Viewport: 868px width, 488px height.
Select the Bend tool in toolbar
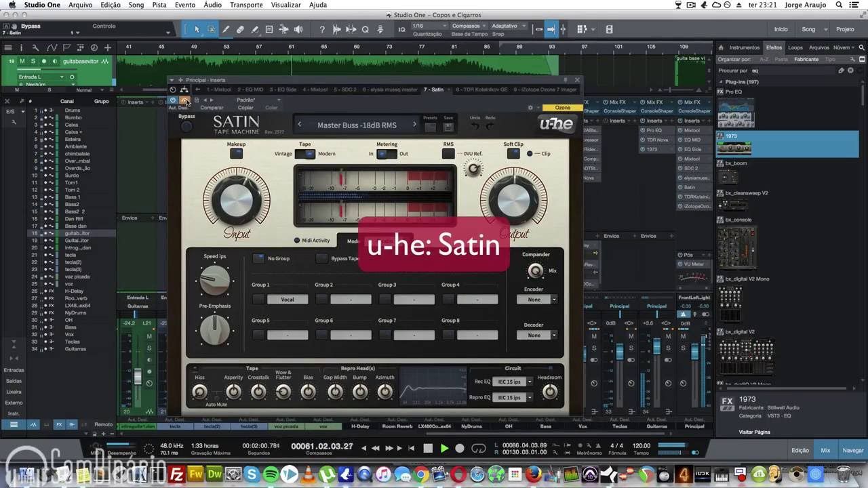coord(284,29)
